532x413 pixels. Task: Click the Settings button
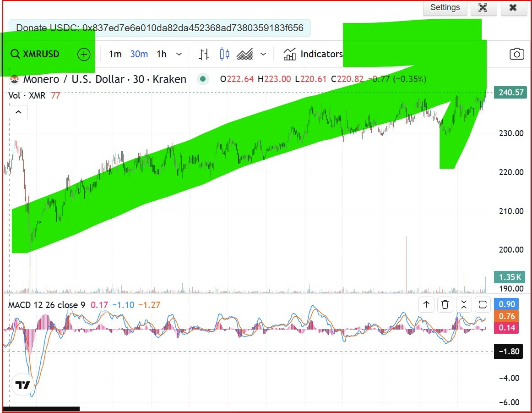pos(445,7)
